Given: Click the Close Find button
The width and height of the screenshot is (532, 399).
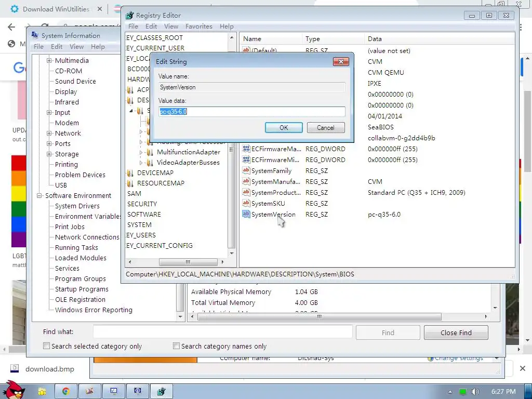Looking at the screenshot, I should [456, 332].
